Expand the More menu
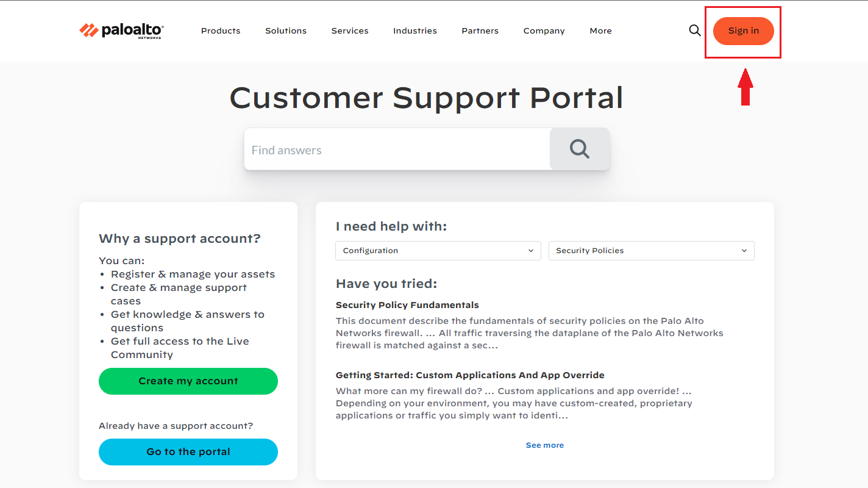 tap(600, 30)
